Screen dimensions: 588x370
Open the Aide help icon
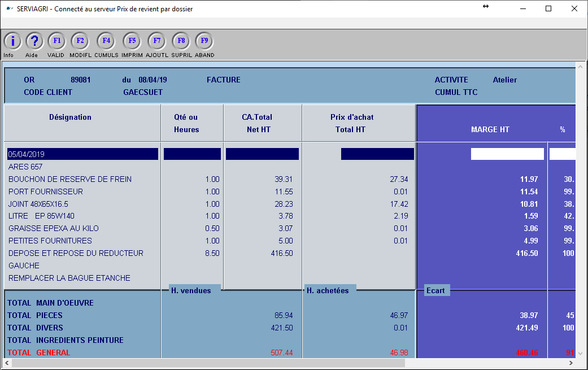pyautogui.click(x=34, y=41)
